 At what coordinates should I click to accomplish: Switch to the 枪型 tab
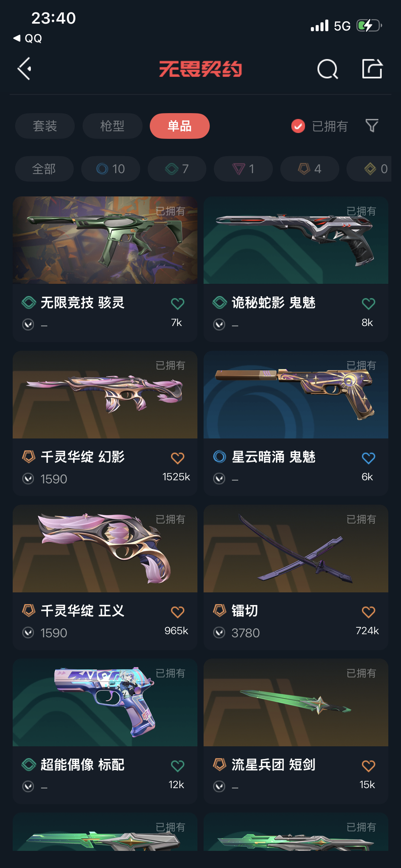click(x=113, y=126)
